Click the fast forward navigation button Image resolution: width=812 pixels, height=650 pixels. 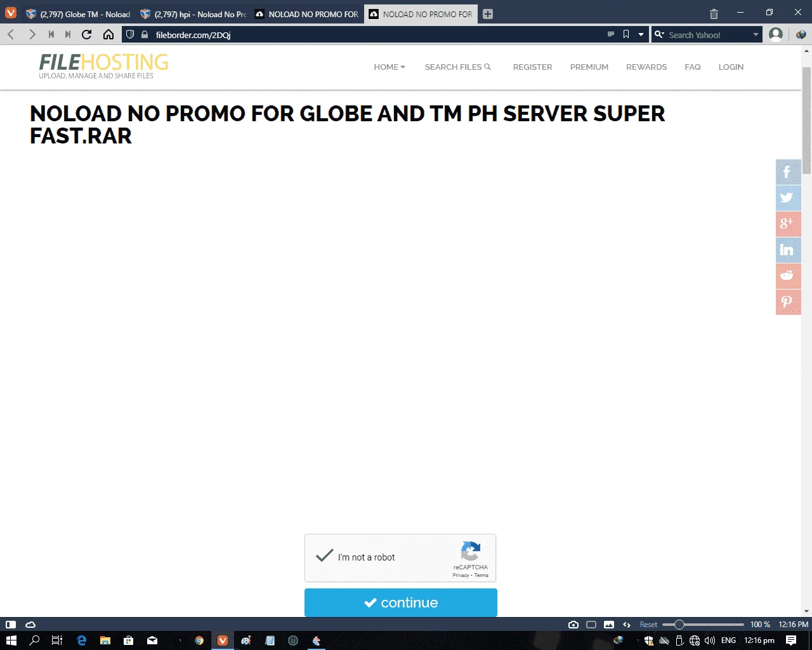[68, 34]
